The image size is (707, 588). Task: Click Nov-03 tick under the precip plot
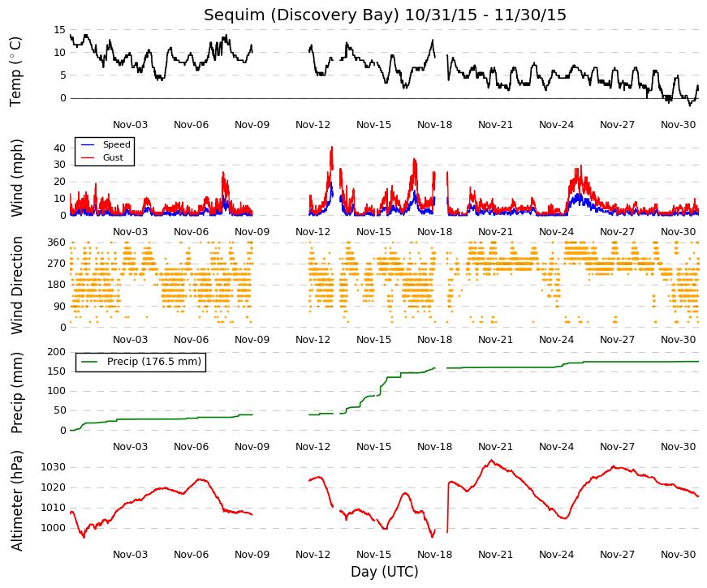tap(131, 447)
